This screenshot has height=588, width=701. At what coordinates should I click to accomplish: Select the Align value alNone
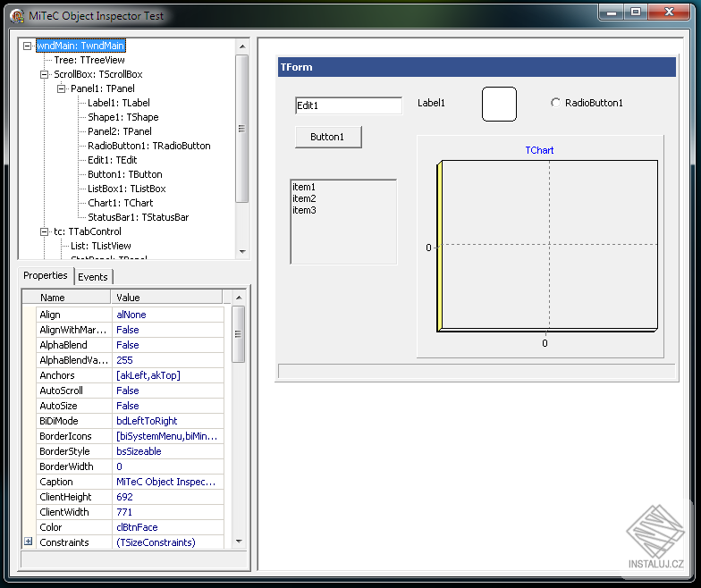pos(168,315)
